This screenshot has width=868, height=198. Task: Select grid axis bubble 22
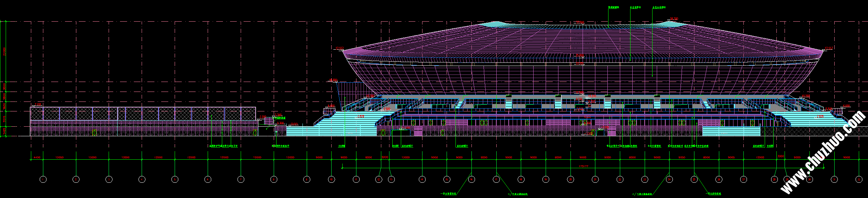[620, 180]
